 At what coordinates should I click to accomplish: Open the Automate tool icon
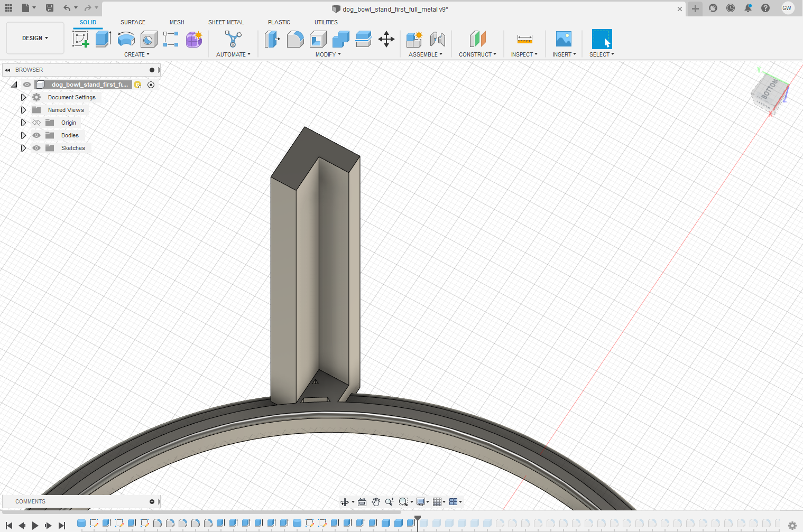tap(233, 39)
